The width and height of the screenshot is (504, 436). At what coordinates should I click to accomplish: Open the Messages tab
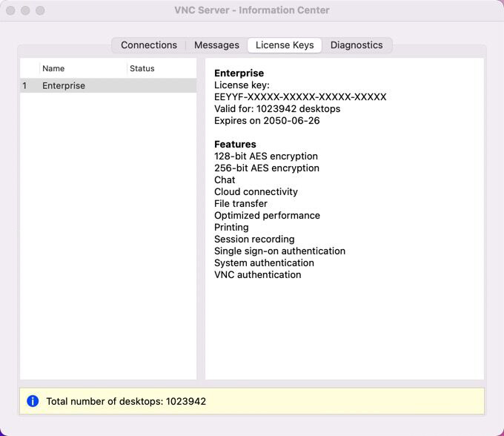[216, 45]
